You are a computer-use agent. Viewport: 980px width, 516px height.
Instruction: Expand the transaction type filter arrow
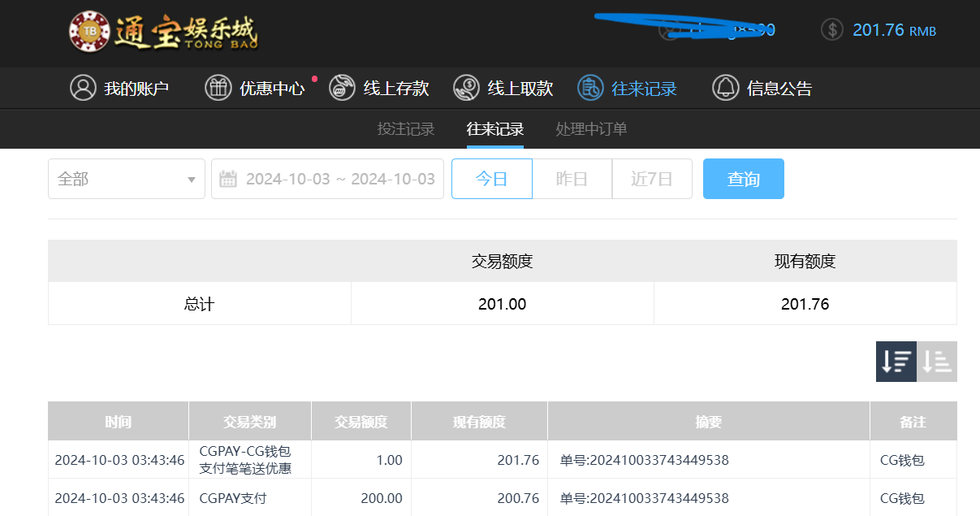(x=192, y=179)
